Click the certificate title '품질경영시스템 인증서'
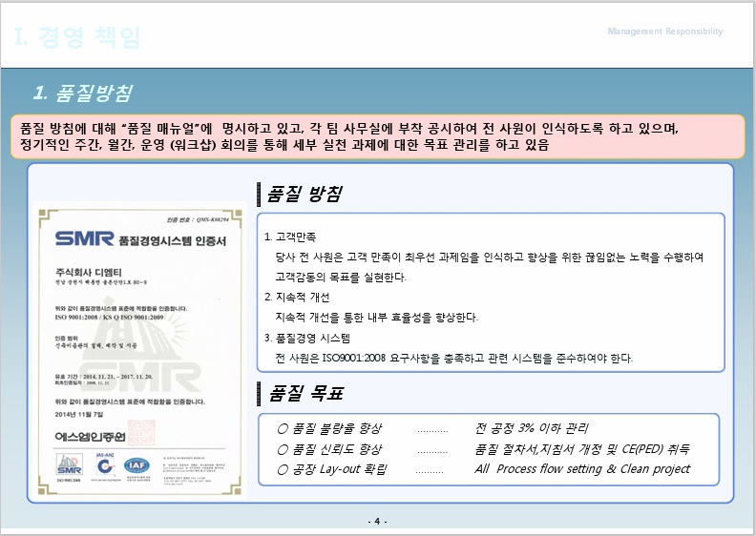Image resolution: width=756 pixels, height=536 pixels. click(x=173, y=240)
